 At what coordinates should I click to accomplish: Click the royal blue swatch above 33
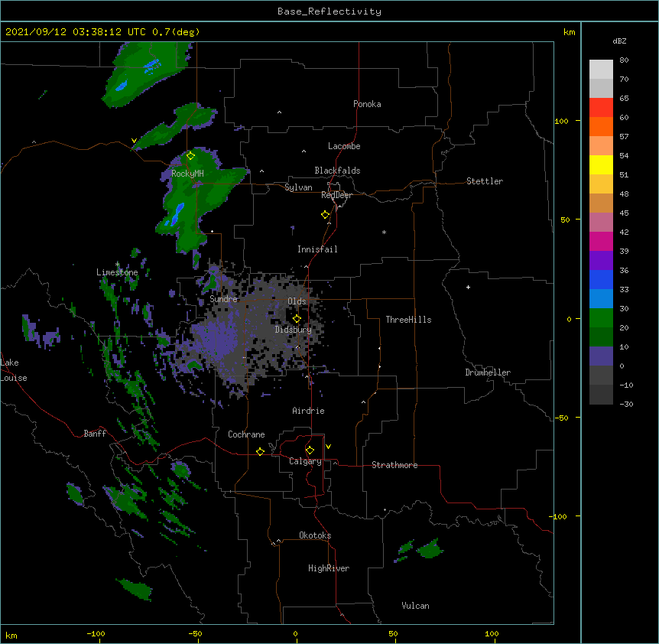click(601, 279)
